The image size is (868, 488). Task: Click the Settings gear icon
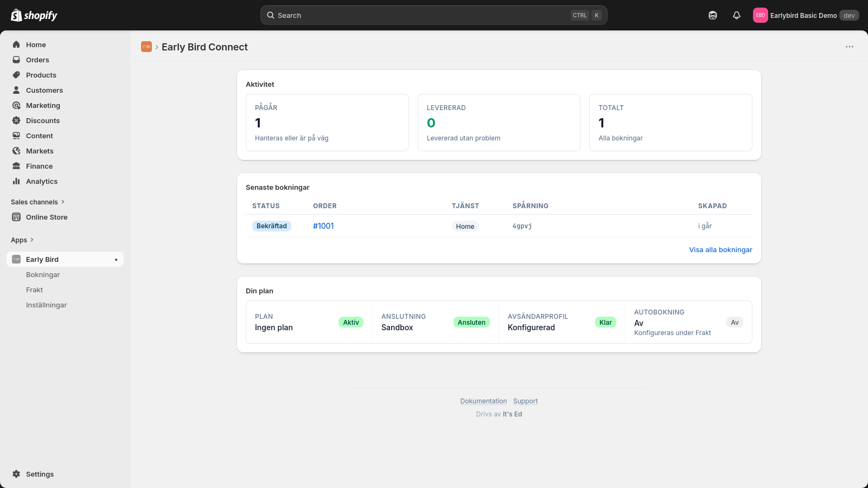coord(16,474)
